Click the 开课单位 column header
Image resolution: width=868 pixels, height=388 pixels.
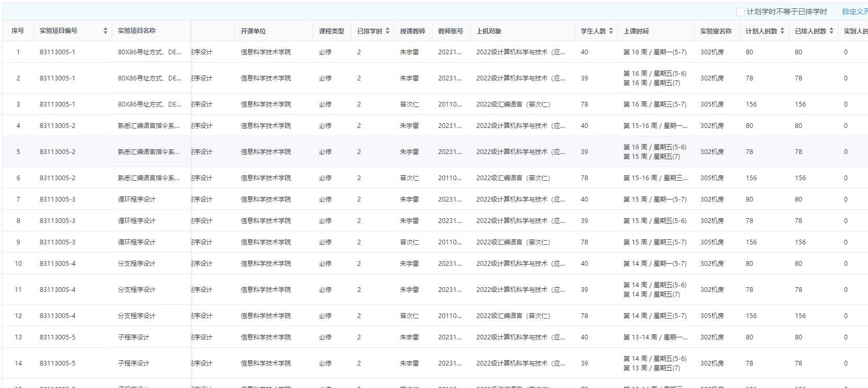click(x=253, y=31)
